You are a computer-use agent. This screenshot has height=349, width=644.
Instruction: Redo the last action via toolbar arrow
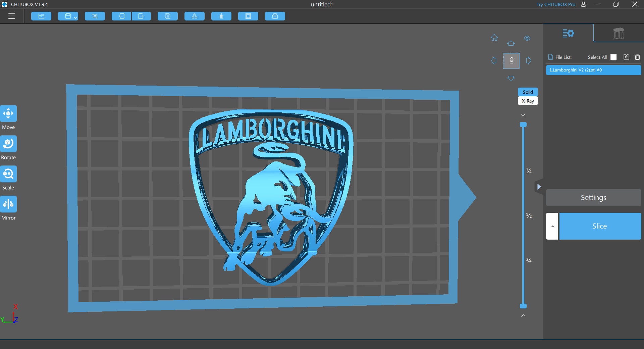[141, 16]
